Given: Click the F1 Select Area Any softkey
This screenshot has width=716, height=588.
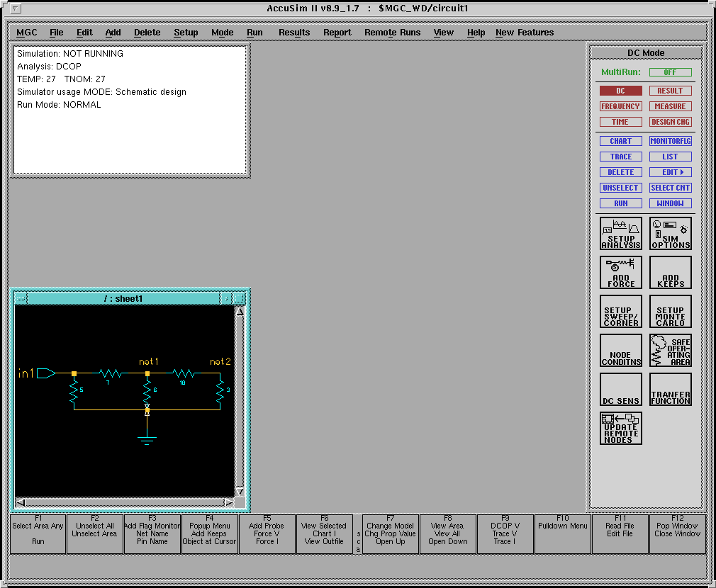Looking at the screenshot, I should [38, 533].
